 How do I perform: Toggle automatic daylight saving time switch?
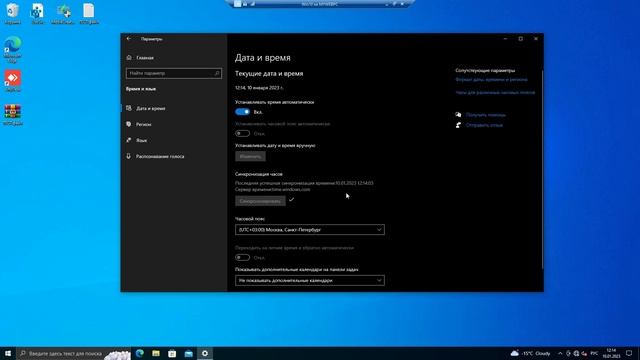[242, 258]
